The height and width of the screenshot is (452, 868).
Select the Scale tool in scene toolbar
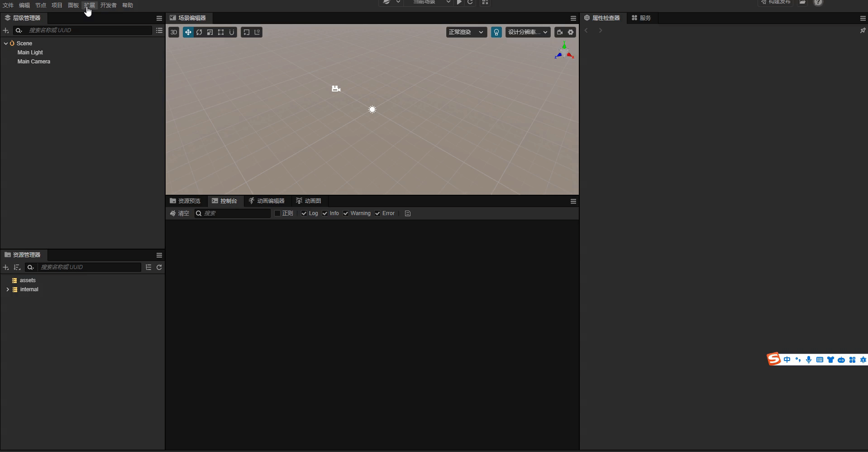coord(210,32)
